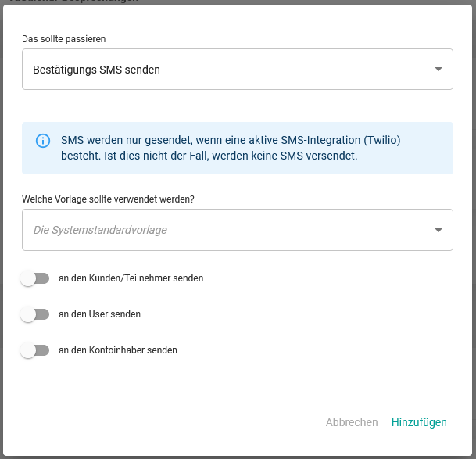
Task: Click the 'Abbrechen' button
Action: 352,422
